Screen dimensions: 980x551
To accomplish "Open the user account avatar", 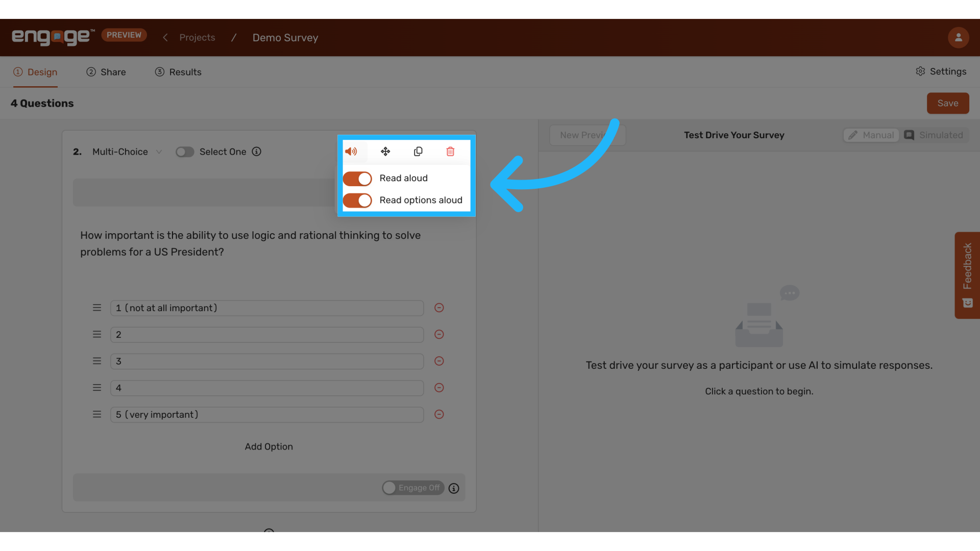I will pyautogui.click(x=958, y=37).
